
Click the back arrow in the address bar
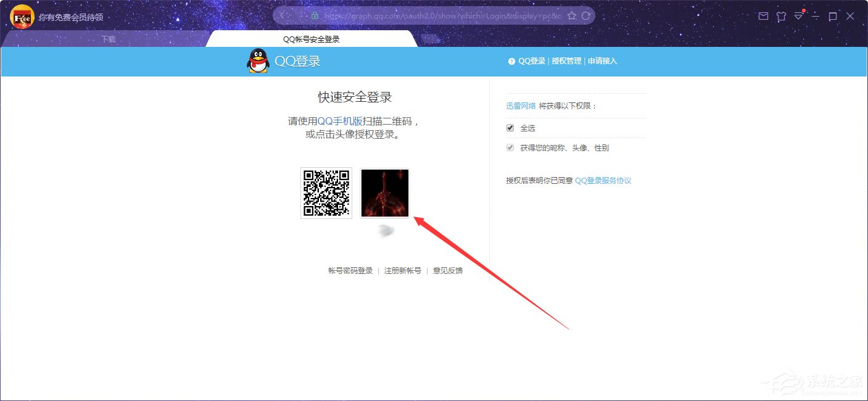click(x=282, y=15)
